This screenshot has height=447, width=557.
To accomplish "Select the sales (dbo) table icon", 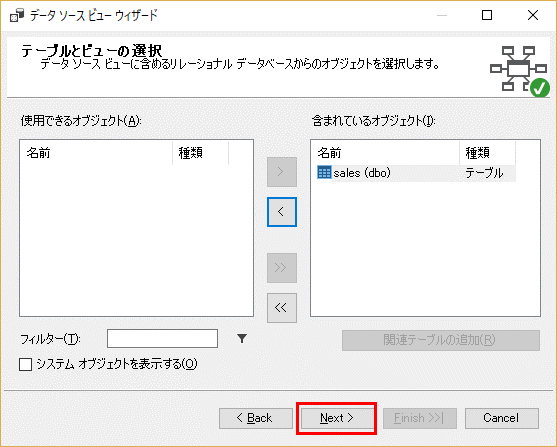I will [x=324, y=172].
